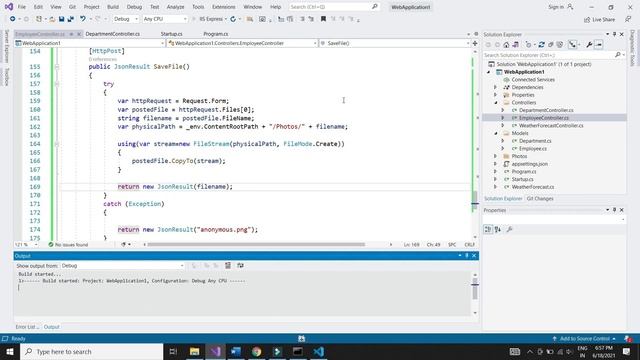The width and height of the screenshot is (640, 360).
Task: Collapse the try block at line 157
Action: 57,84
